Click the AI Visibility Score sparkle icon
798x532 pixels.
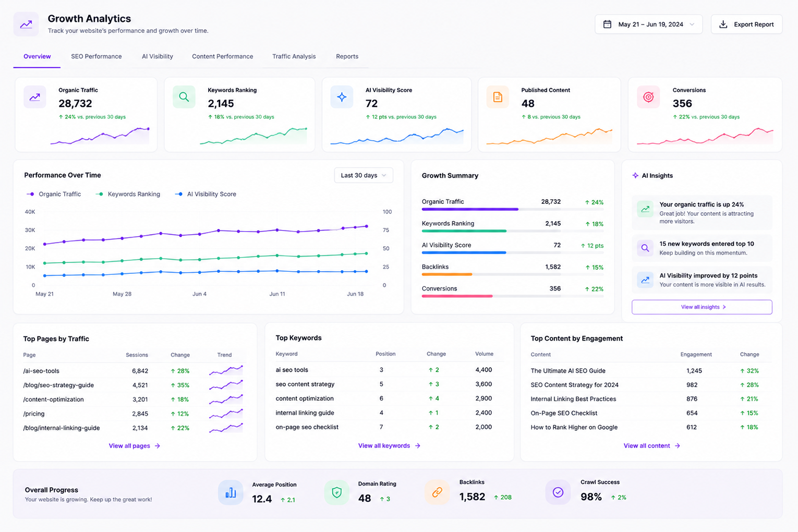click(x=342, y=97)
